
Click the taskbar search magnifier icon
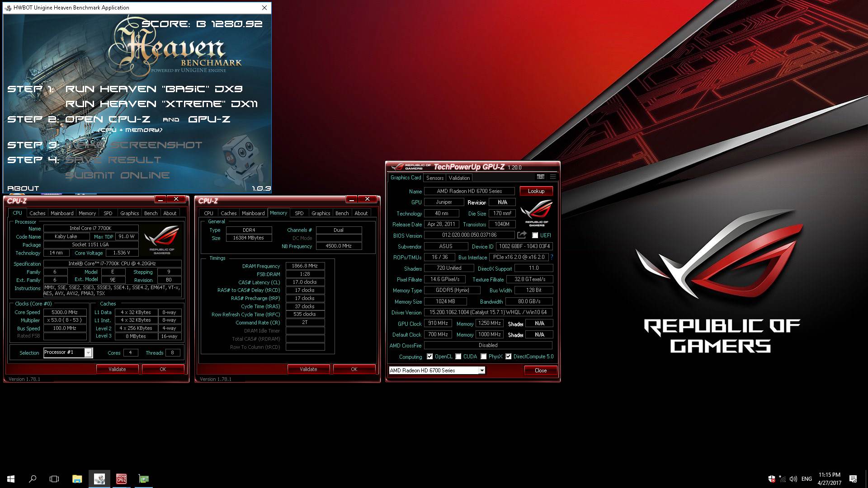(33, 479)
